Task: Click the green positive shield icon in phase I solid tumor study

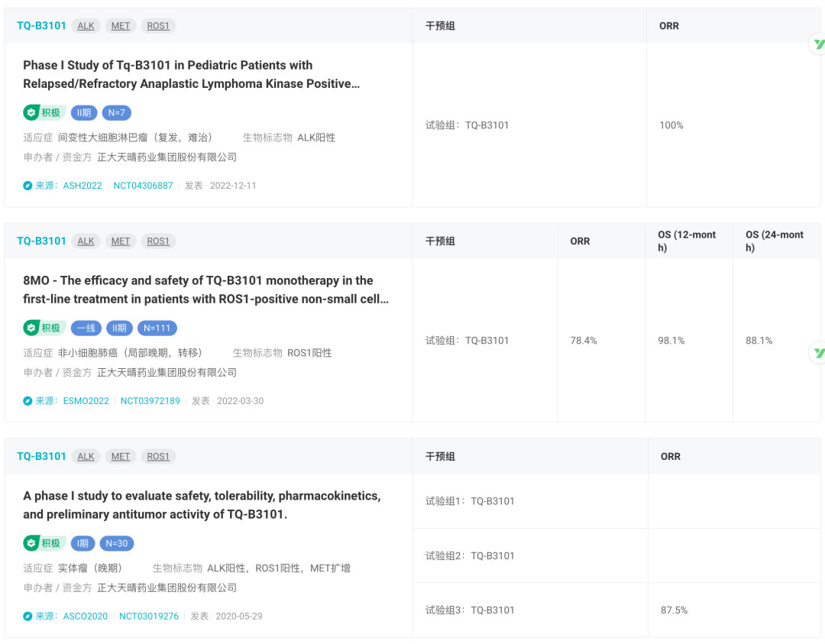Action: pos(31,544)
